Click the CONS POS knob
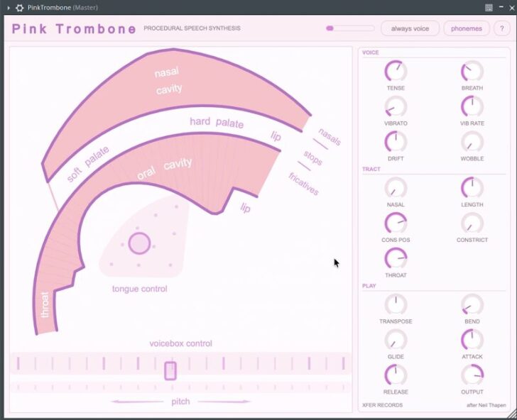Screen dimensions: 517x420 [x=396, y=223]
